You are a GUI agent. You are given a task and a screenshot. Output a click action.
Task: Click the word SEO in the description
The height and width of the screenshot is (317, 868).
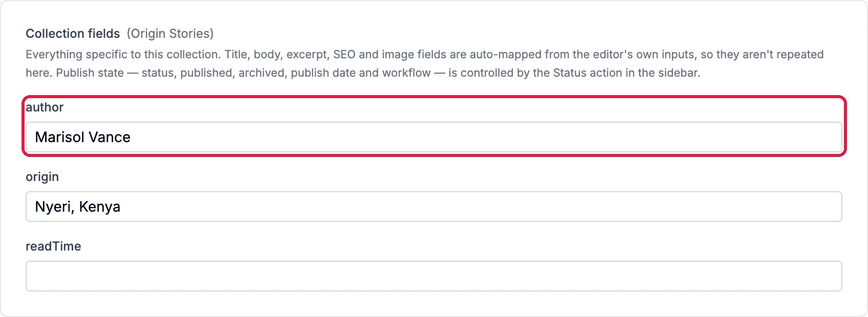coord(344,54)
